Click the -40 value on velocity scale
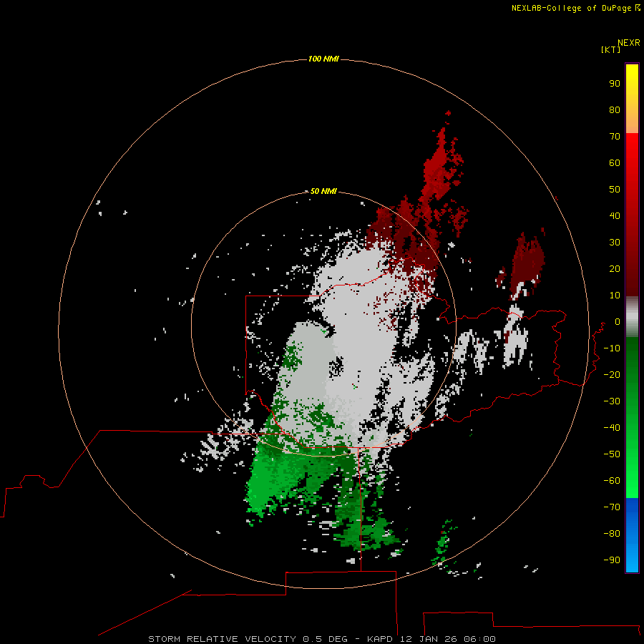Screen dimensions: 644x644 [x=612, y=428]
